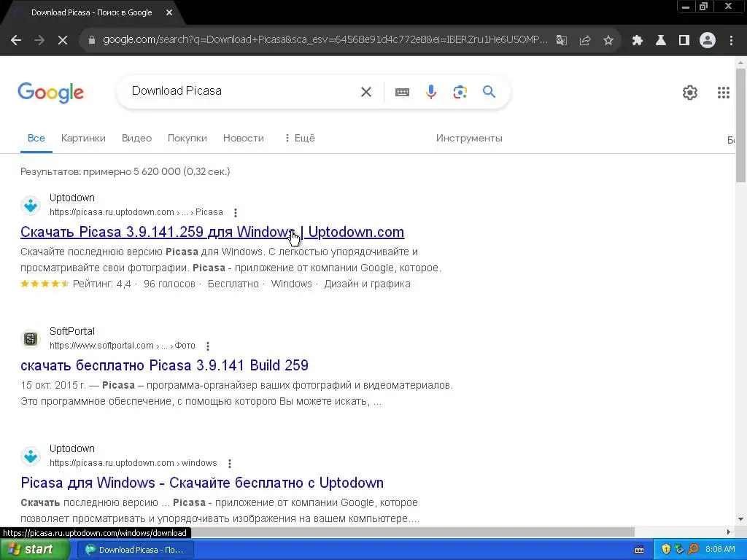
Task: Go back using the browser back arrow
Action: tap(16, 41)
